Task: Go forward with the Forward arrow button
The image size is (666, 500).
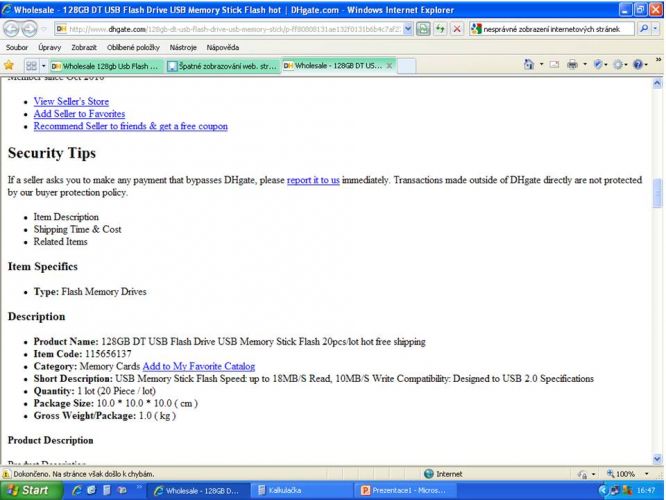Action: (x=29, y=29)
